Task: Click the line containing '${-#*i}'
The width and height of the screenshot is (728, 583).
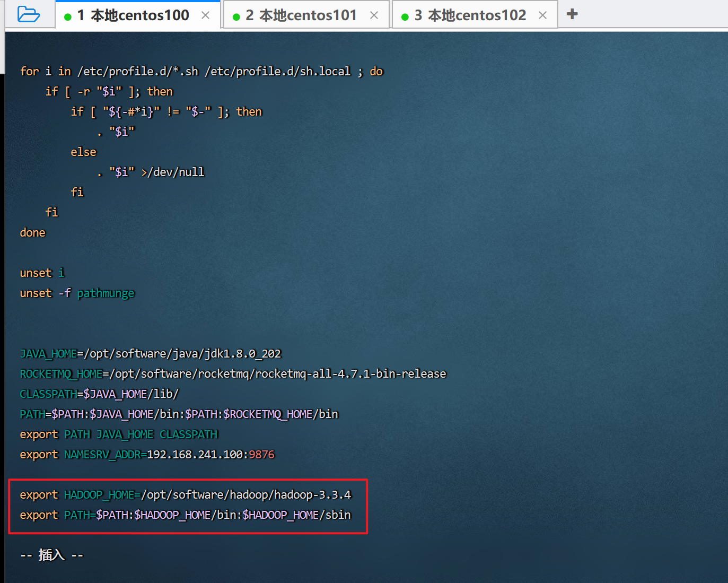Action: coord(166,112)
